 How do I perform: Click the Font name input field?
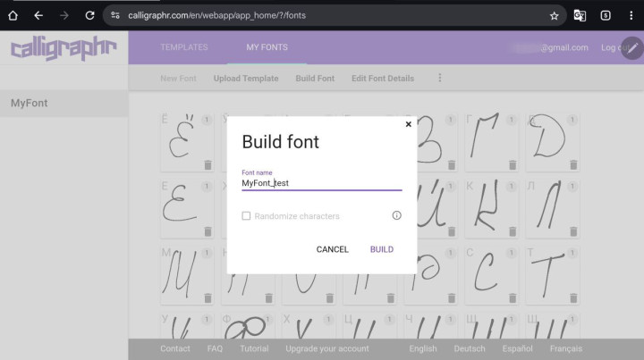tap(321, 183)
